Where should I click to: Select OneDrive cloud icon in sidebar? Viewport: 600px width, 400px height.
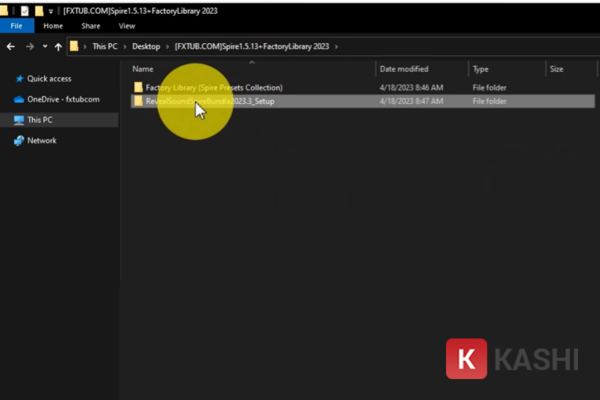pos(19,99)
